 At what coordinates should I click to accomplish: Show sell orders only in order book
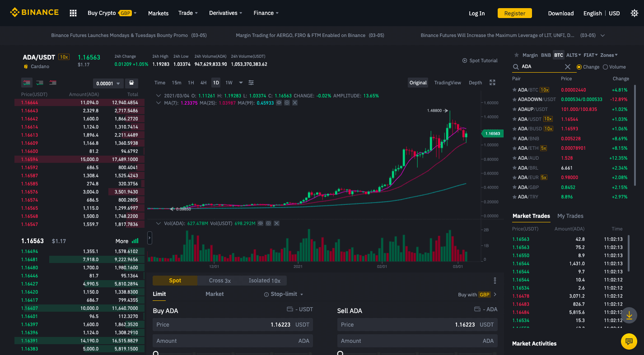pos(53,83)
